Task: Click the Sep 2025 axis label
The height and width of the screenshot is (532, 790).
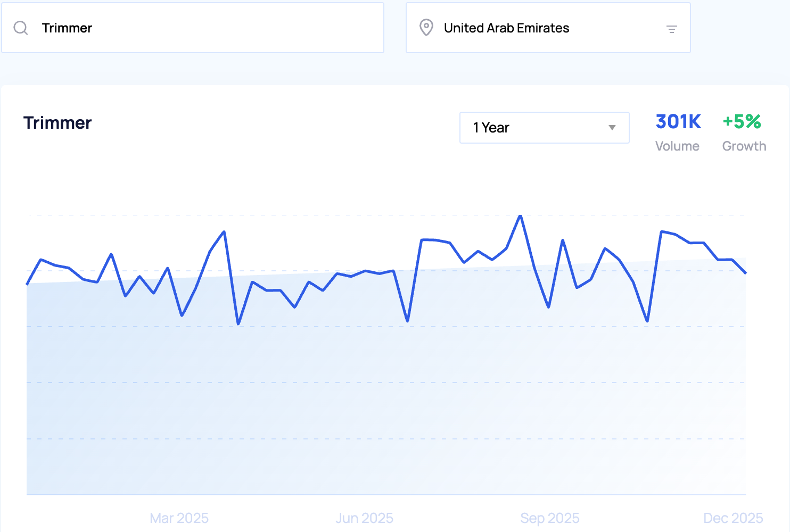Action: [549, 518]
